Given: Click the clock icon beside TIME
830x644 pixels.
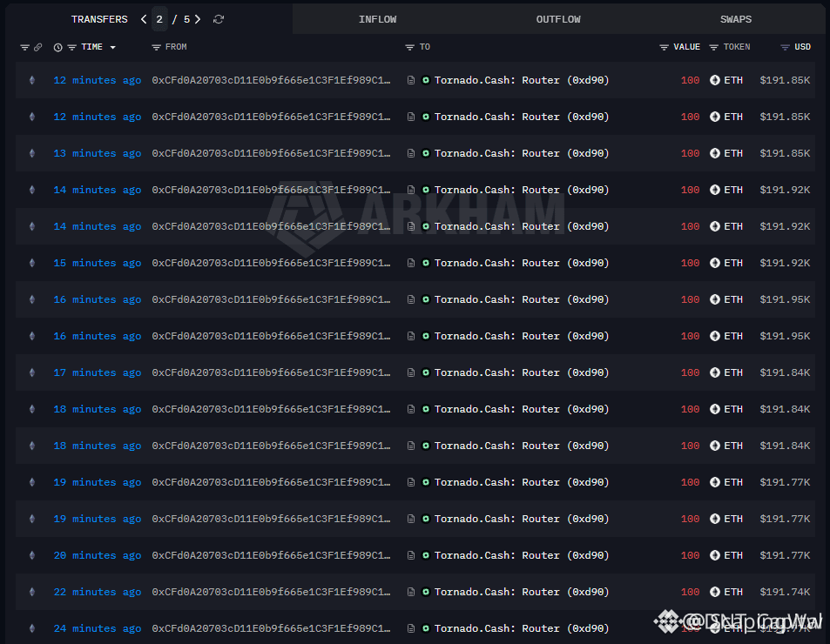Looking at the screenshot, I should (x=57, y=48).
